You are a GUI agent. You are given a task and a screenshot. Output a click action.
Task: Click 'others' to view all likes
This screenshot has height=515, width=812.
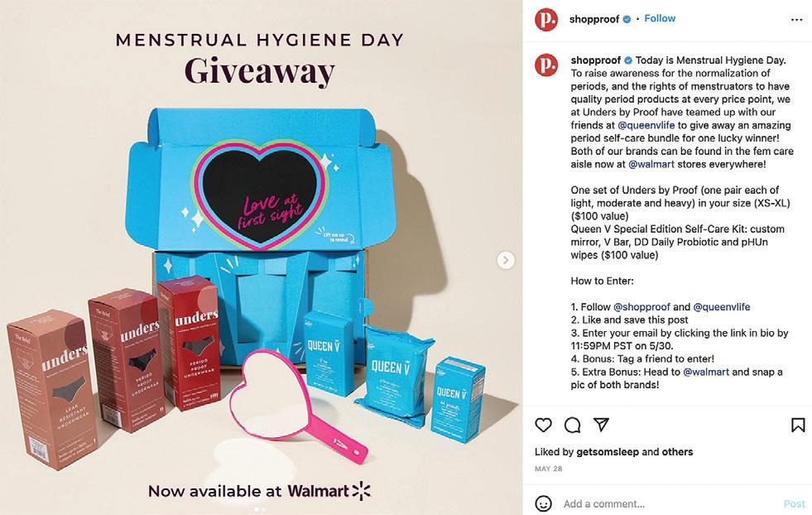click(677, 452)
